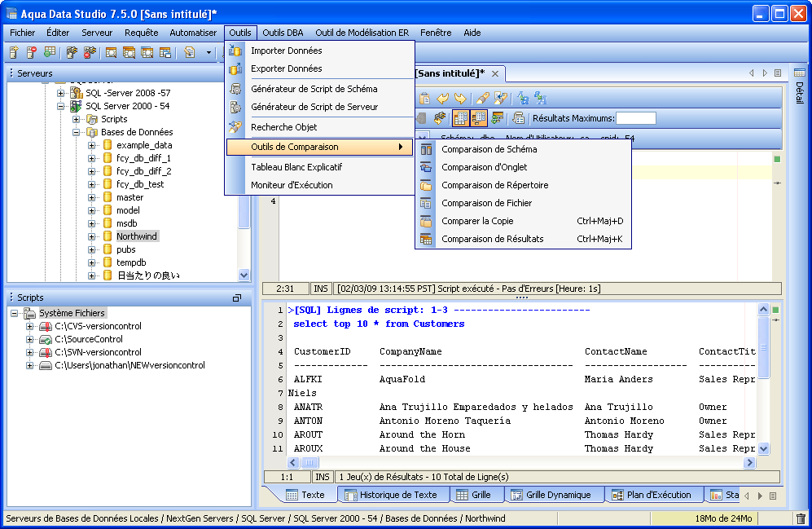Screen dimensions: 812x529
Task: Click the Recherche Objet icon
Action: 236,127
